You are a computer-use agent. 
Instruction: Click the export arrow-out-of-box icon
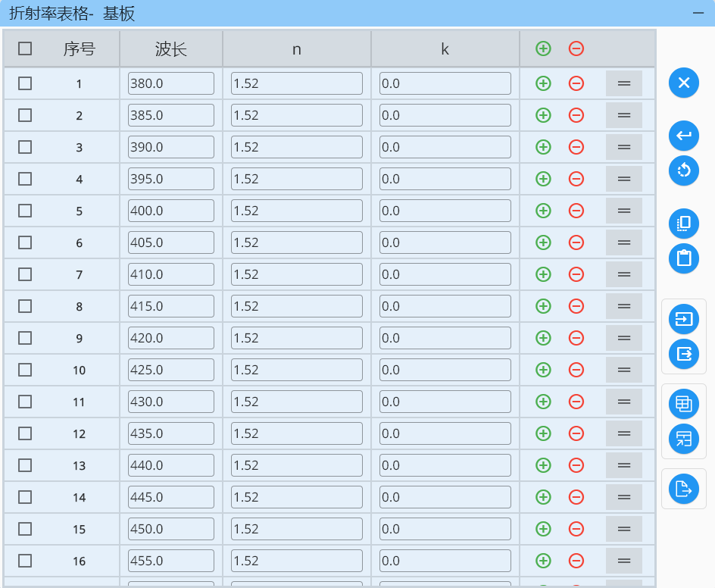click(684, 354)
